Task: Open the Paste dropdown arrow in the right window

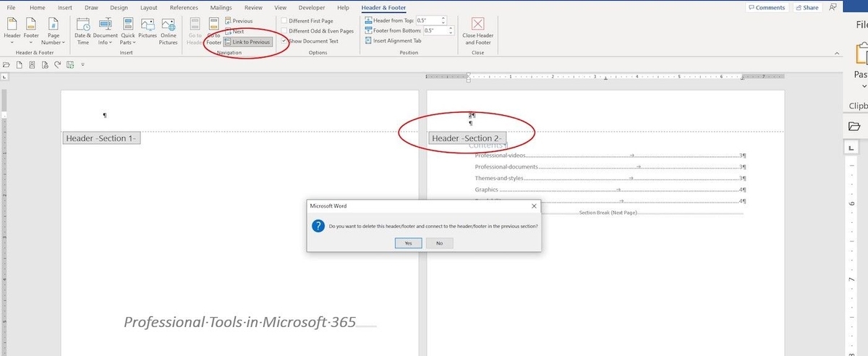Action: [x=864, y=85]
